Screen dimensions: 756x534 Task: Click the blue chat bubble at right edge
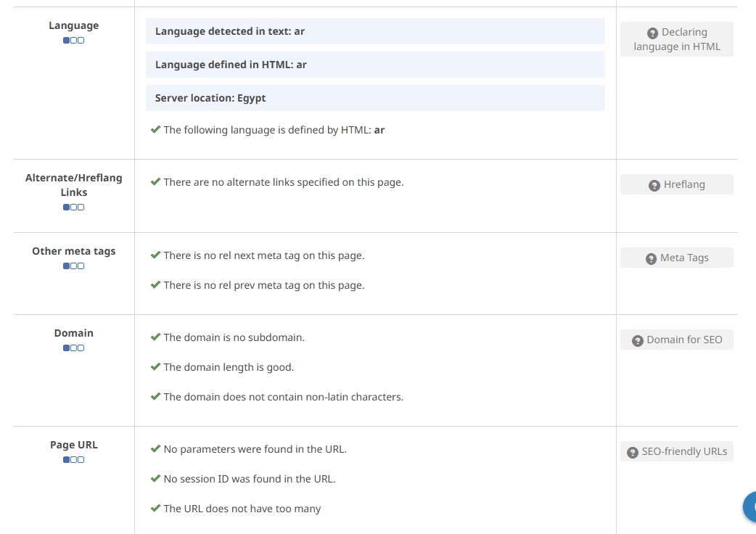(x=750, y=506)
